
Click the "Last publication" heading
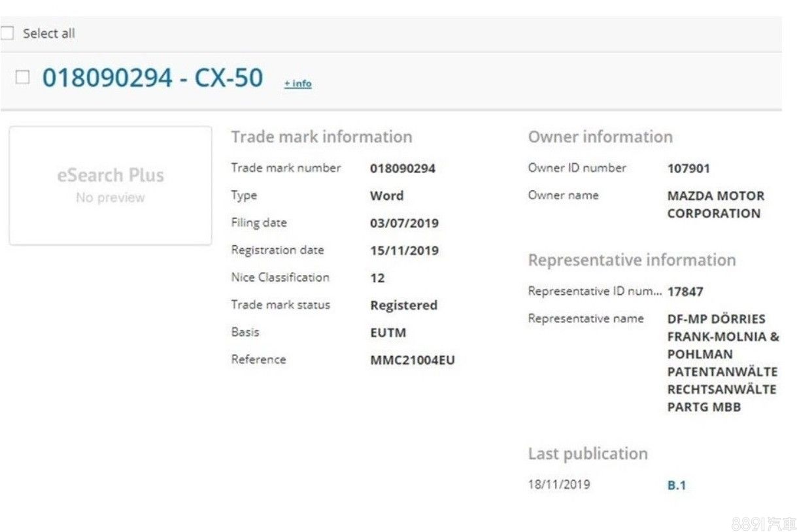pyautogui.click(x=587, y=454)
